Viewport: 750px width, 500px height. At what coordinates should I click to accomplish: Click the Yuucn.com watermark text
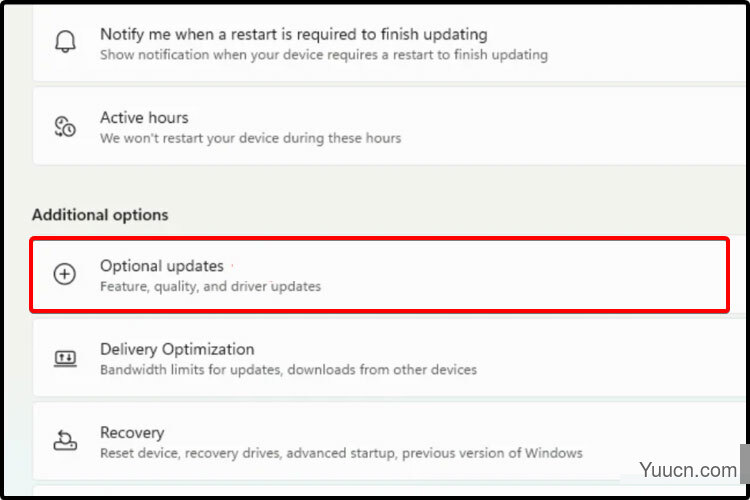coord(688,470)
